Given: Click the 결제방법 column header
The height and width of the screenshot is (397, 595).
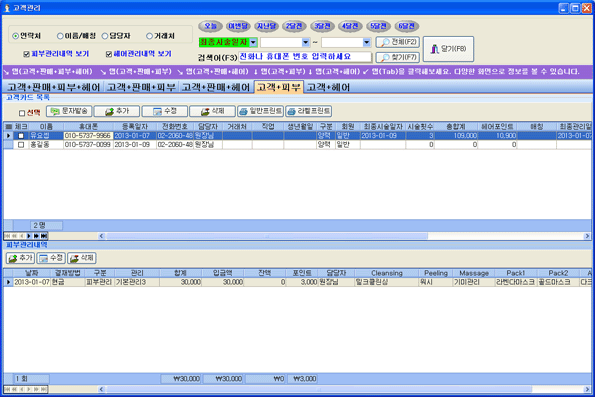Looking at the screenshot, I should pyautogui.click(x=67, y=273).
